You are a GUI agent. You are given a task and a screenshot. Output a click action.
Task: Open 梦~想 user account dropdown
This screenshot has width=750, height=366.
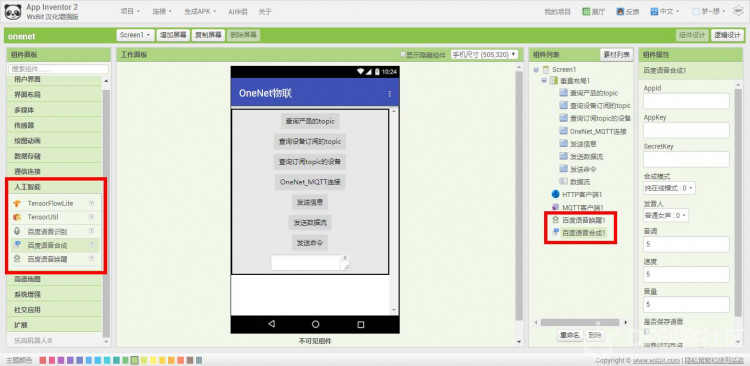[709, 11]
